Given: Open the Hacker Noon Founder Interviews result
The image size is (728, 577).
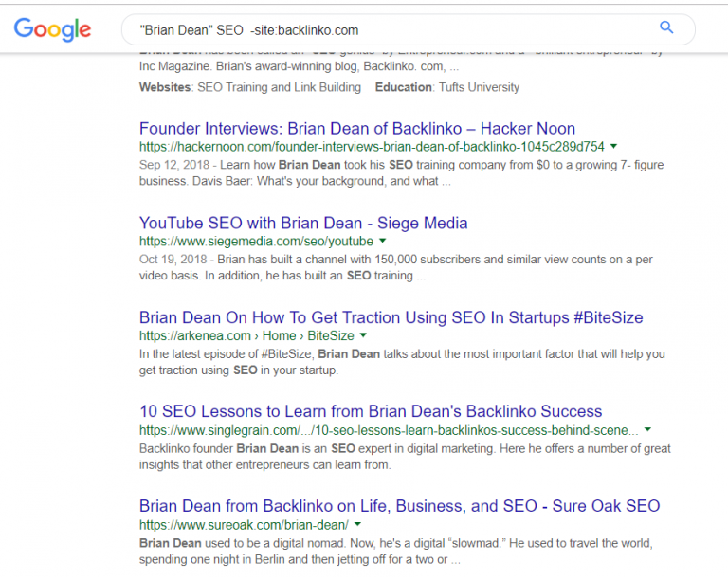Looking at the screenshot, I should click(356, 129).
